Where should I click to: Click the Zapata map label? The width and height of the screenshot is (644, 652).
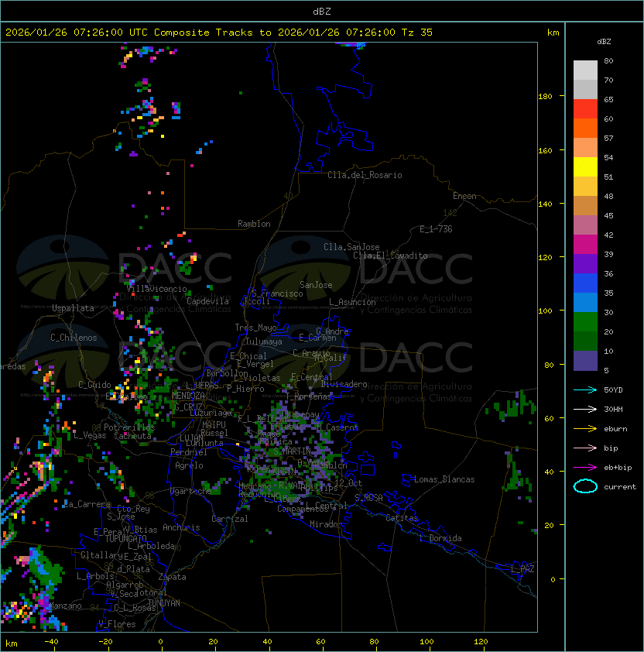(x=172, y=577)
